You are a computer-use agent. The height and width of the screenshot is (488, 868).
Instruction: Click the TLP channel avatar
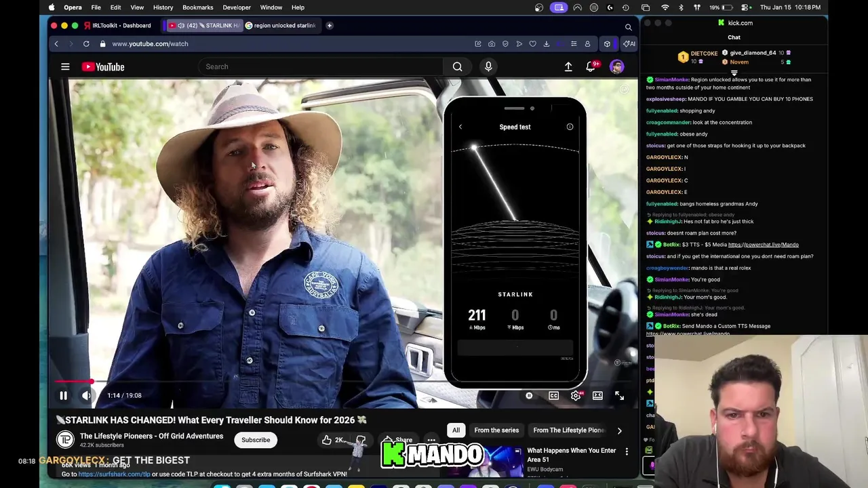tap(65, 440)
